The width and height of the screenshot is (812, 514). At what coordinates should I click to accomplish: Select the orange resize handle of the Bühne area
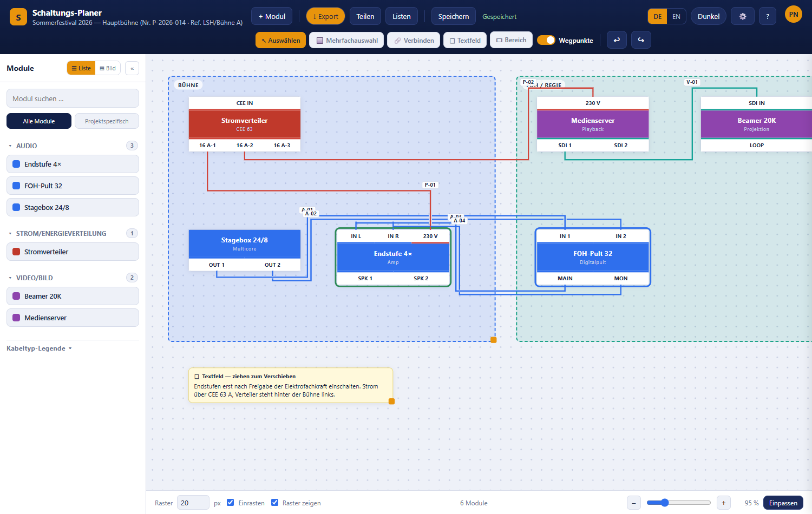tap(494, 340)
